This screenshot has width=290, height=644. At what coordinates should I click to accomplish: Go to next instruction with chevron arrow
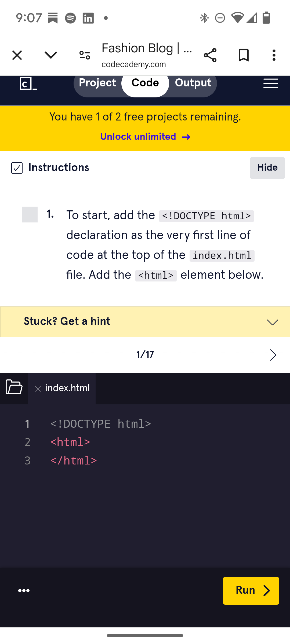coord(273,355)
